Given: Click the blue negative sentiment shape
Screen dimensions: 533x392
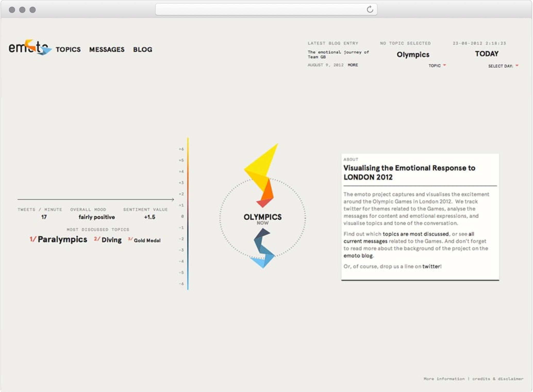Looking at the screenshot, I should 263,249.
